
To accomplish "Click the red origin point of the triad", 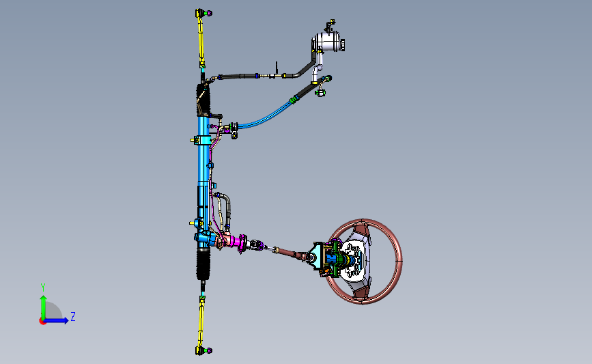I will pos(42,322).
